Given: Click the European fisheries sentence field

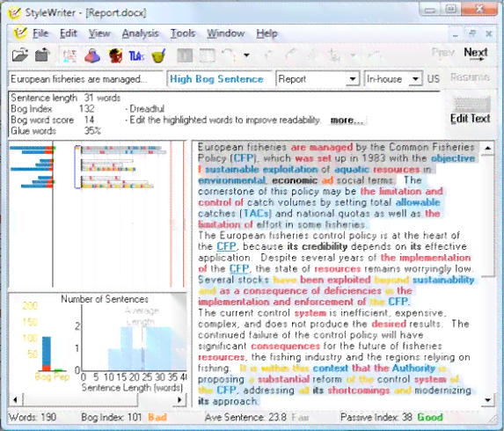Looking at the screenshot, I should (x=86, y=79).
